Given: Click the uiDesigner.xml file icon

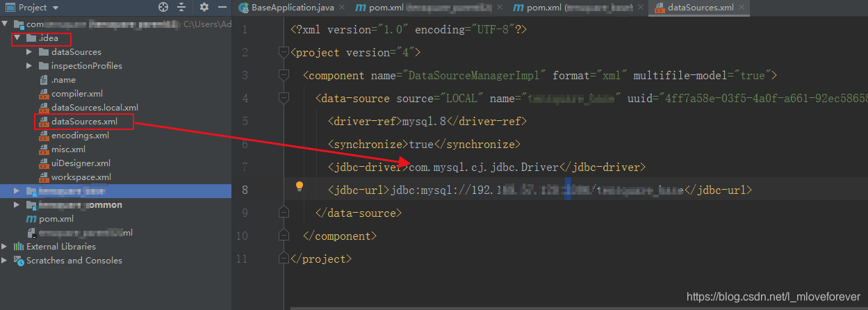Looking at the screenshot, I should point(44,163).
